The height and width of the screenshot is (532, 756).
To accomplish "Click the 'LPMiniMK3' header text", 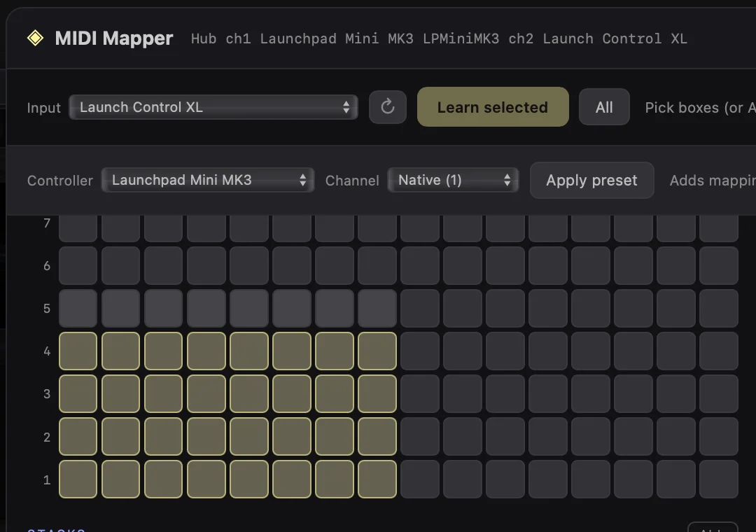I will pos(461,38).
